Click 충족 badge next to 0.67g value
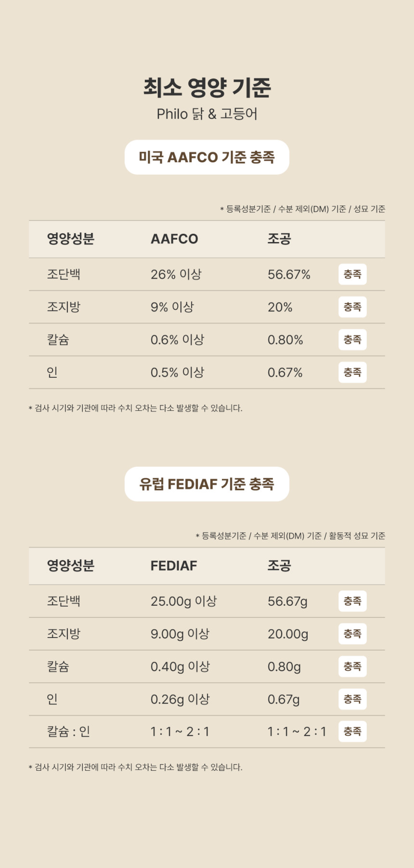The height and width of the screenshot is (868, 414). [352, 699]
